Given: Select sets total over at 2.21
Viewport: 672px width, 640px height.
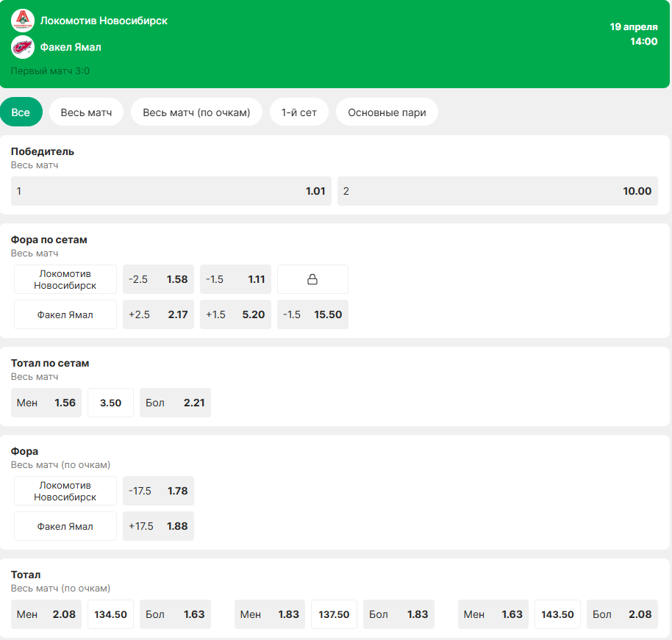Looking at the screenshot, I should tap(175, 403).
